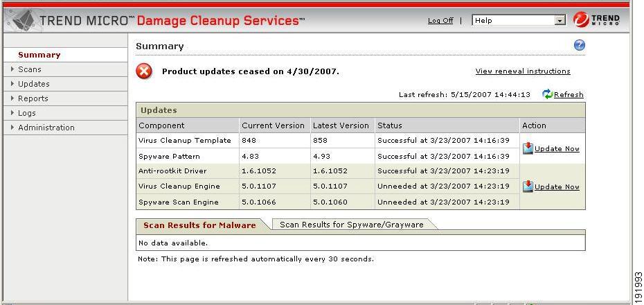Click update icon beside Virus Cleanup Template row
The width and height of the screenshot is (644, 305).
click(528, 148)
